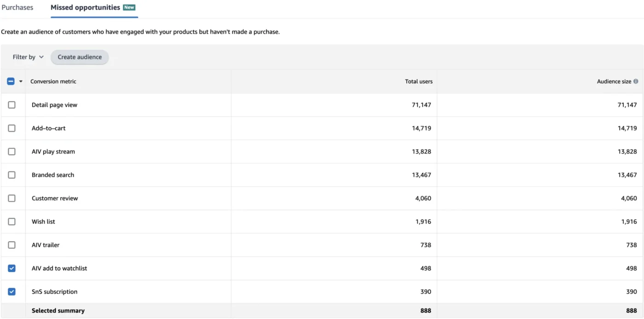Enable the Customer review checkbox
Screen dimensions: 644x319
click(x=12, y=198)
